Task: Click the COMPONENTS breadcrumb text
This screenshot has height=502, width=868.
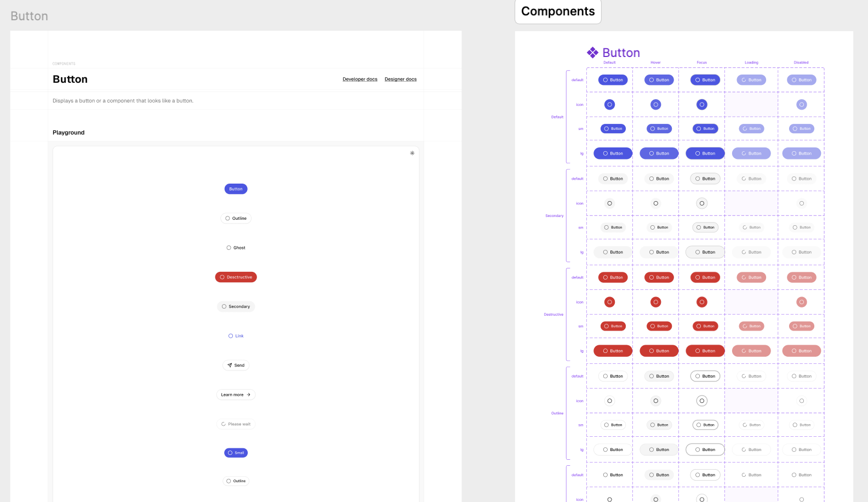Action: (x=64, y=64)
